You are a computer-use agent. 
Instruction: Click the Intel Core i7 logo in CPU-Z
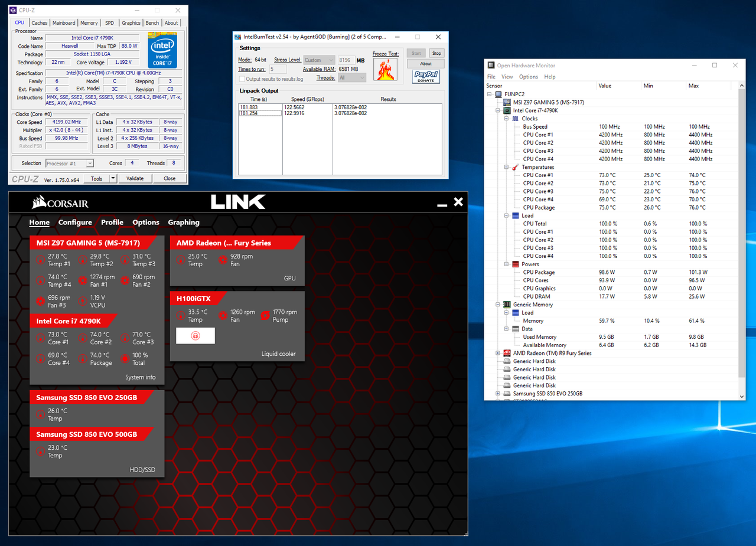tap(162, 50)
